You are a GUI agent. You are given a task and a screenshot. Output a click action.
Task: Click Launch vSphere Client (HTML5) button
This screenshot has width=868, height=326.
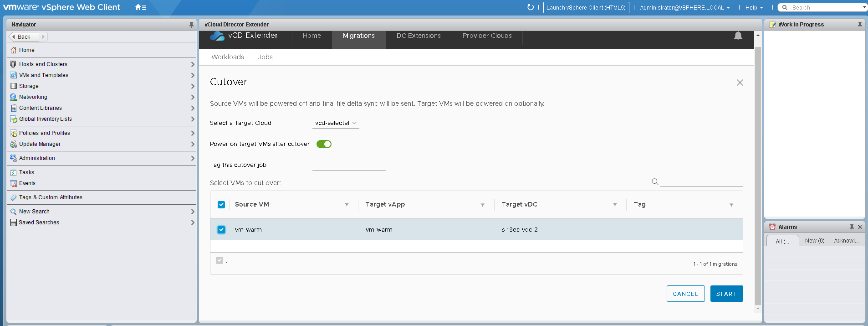tap(586, 7)
